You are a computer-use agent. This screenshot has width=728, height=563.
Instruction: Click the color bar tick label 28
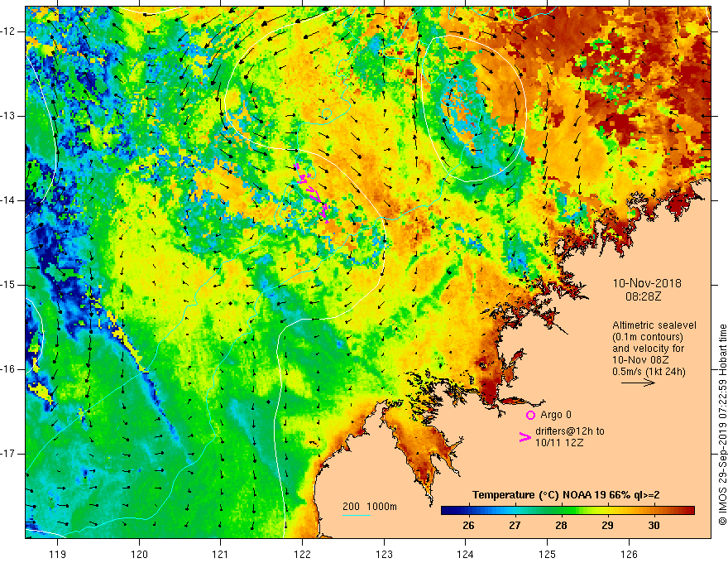tap(561, 526)
